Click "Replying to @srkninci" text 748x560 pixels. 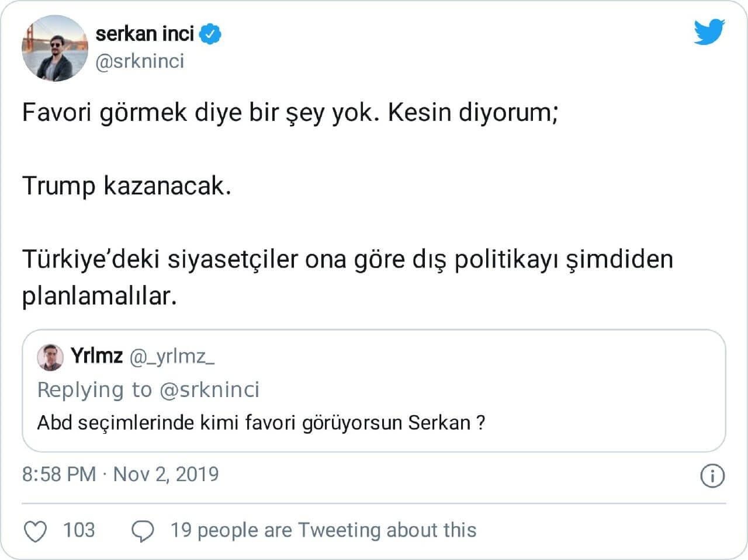point(148,389)
